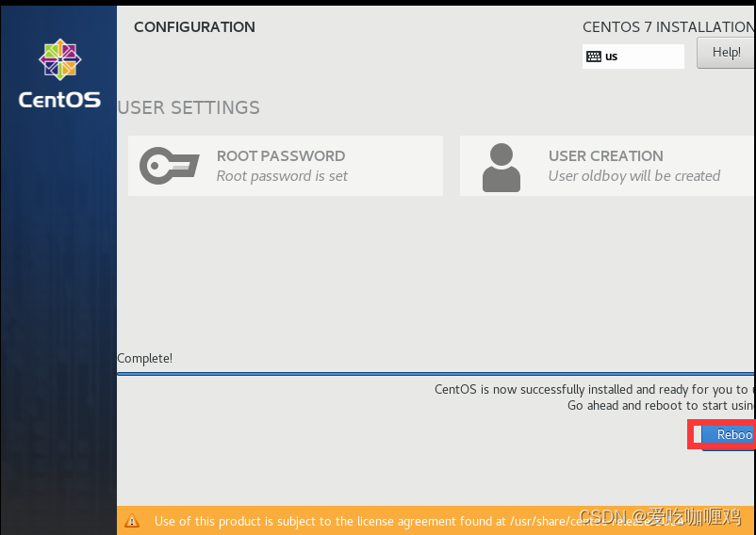Click the CENTOS 7 INSTALLATION title

pos(668,27)
